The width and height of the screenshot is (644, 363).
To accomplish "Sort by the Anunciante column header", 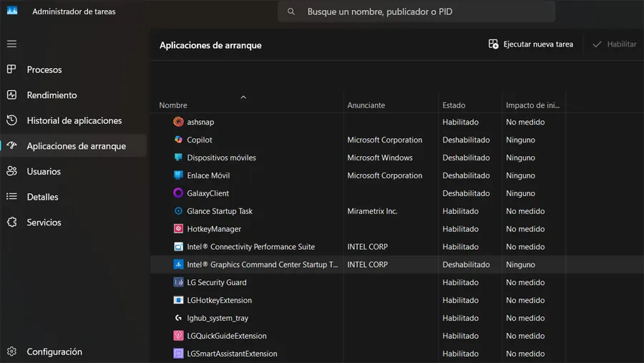I will (x=366, y=105).
